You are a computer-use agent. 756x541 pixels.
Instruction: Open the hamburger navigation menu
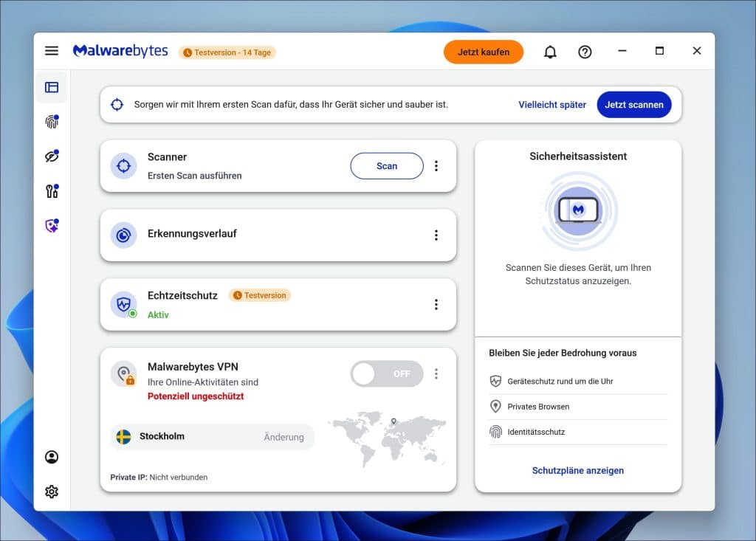point(51,50)
